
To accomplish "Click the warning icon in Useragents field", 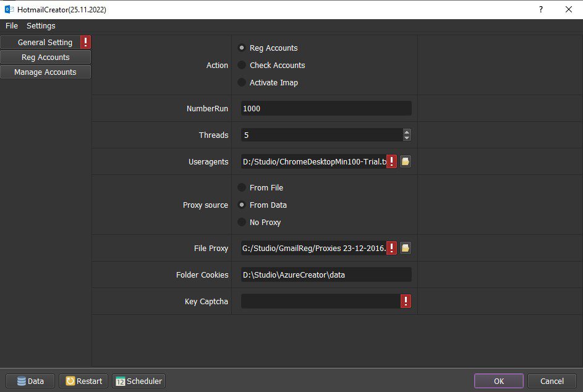I will pos(391,161).
